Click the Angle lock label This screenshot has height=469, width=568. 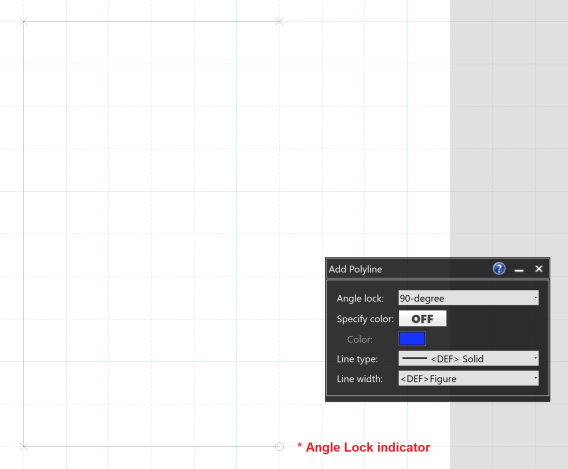click(x=360, y=298)
